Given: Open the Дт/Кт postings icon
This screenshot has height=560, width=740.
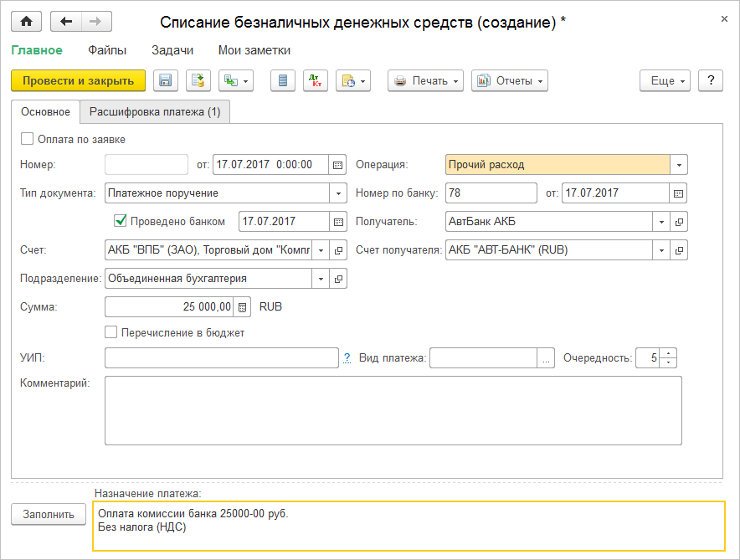Looking at the screenshot, I should (x=316, y=80).
